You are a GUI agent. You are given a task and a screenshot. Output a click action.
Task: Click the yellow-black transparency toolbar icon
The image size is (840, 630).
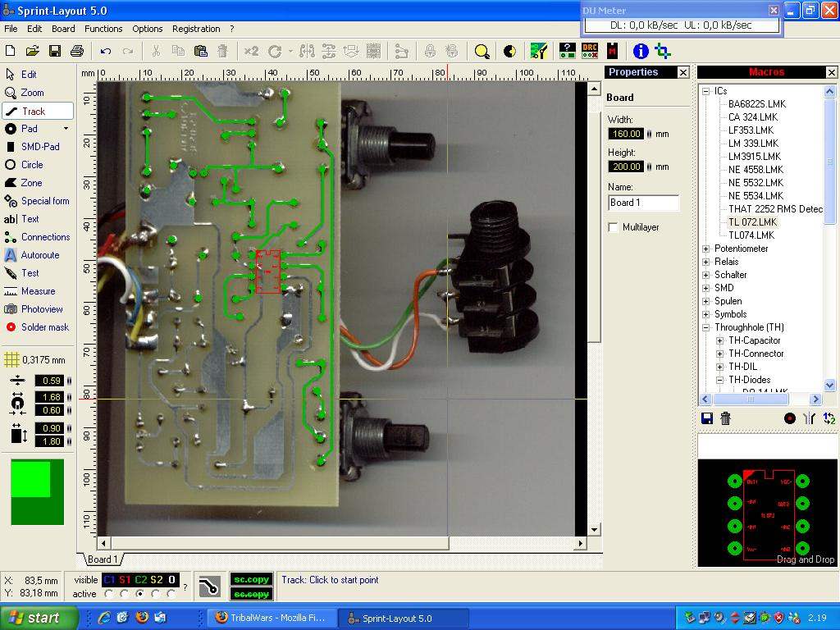click(x=509, y=52)
